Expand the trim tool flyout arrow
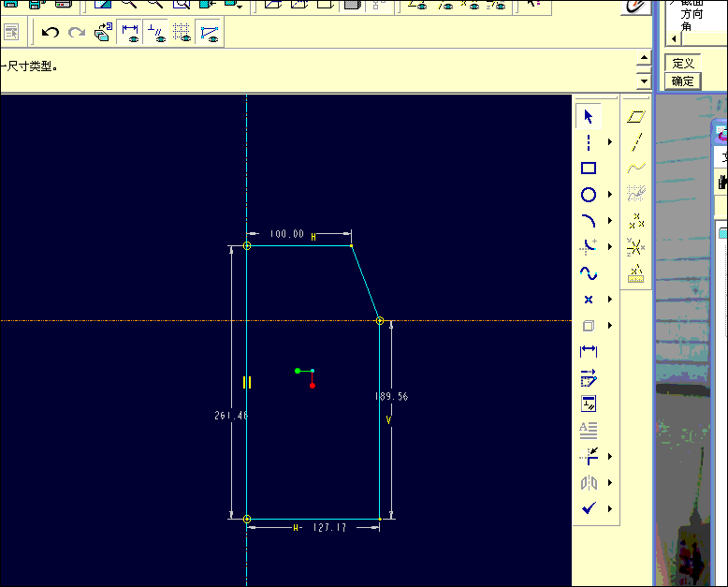The width and height of the screenshot is (728, 587). click(x=610, y=457)
